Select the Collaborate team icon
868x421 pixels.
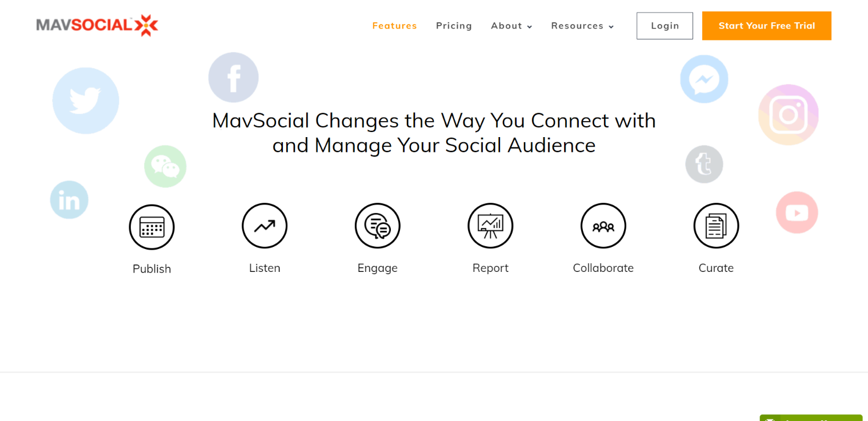tap(603, 226)
